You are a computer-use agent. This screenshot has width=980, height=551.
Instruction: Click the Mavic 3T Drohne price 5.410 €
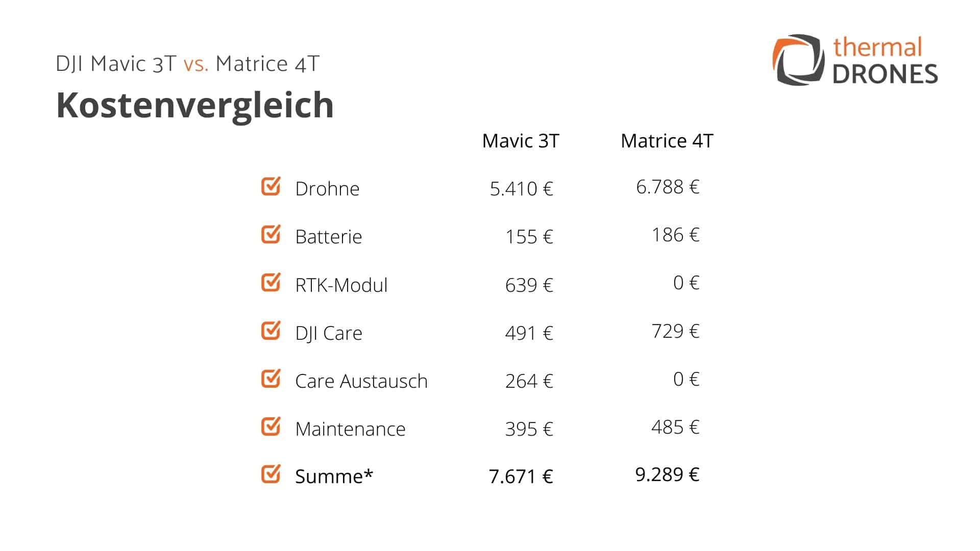click(x=521, y=189)
